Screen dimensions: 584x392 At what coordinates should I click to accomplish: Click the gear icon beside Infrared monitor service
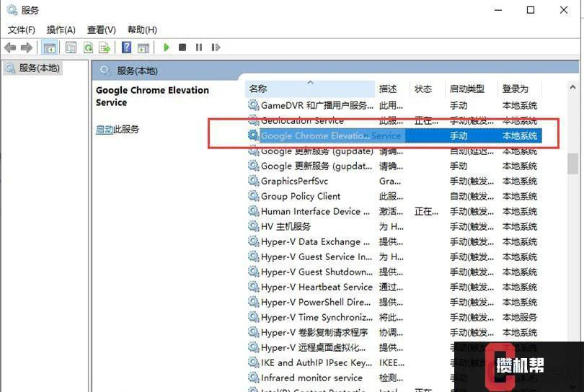254,378
